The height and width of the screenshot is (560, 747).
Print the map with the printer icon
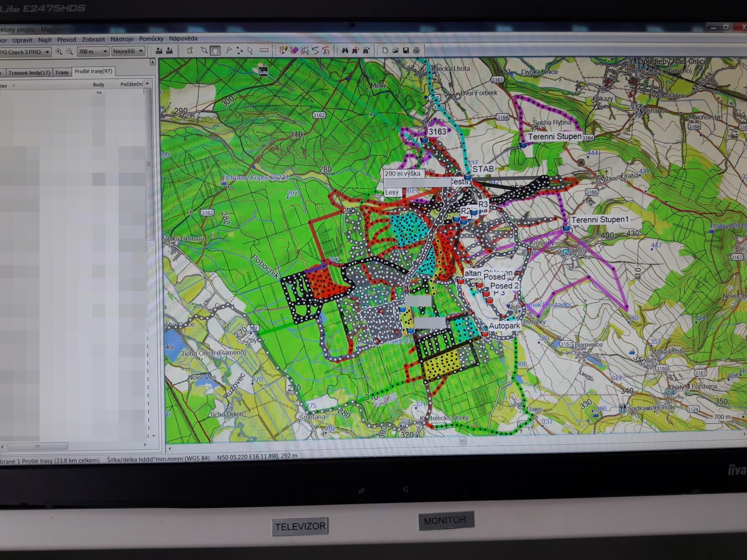[x=416, y=50]
